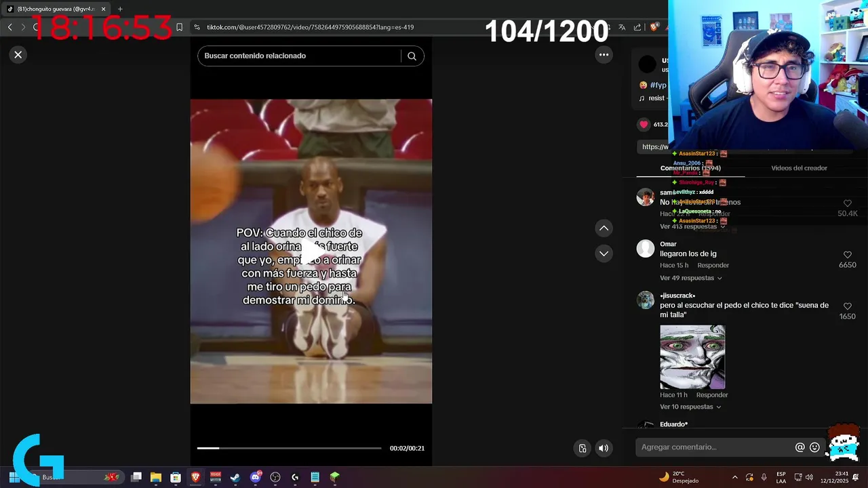Open a new browser tab
The width and height of the screenshot is (868, 488).
[x=120, y=9]
